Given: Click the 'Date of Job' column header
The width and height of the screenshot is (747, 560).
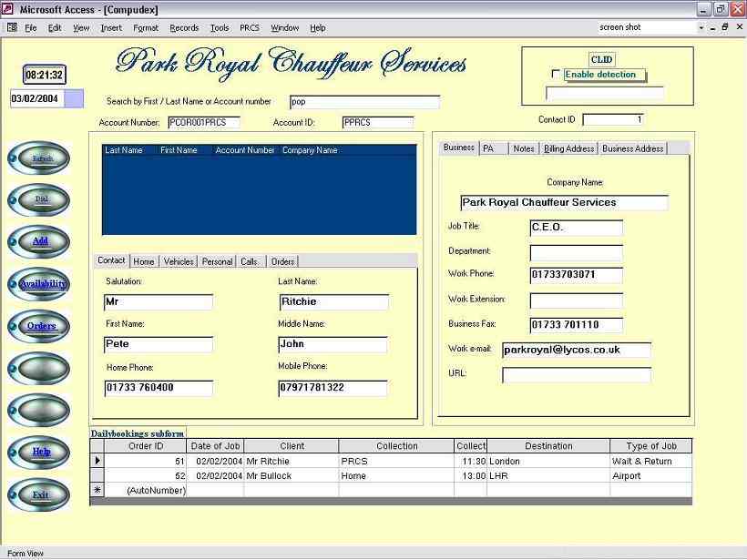Looking at the screenshot, I should point(215,445).
